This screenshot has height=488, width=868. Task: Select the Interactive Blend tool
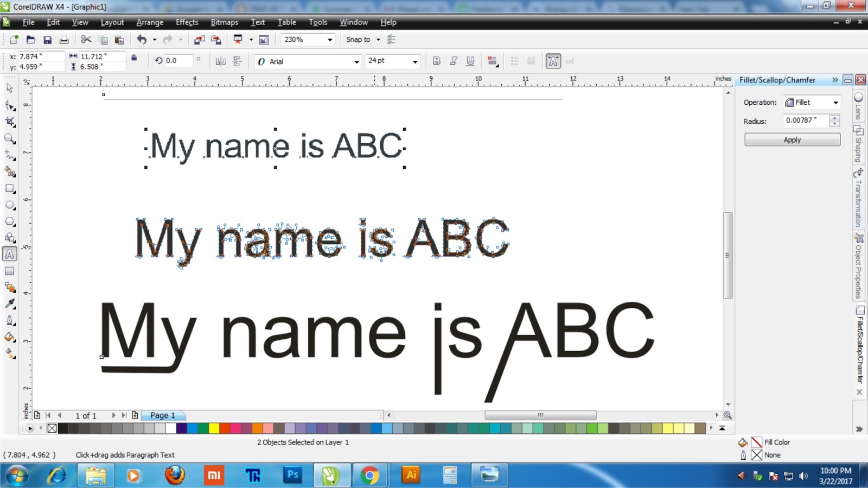[x=10, y=287]
